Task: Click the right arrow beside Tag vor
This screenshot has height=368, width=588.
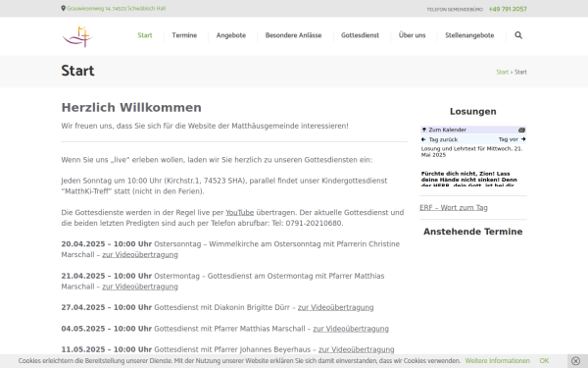Action: [523, 139]
